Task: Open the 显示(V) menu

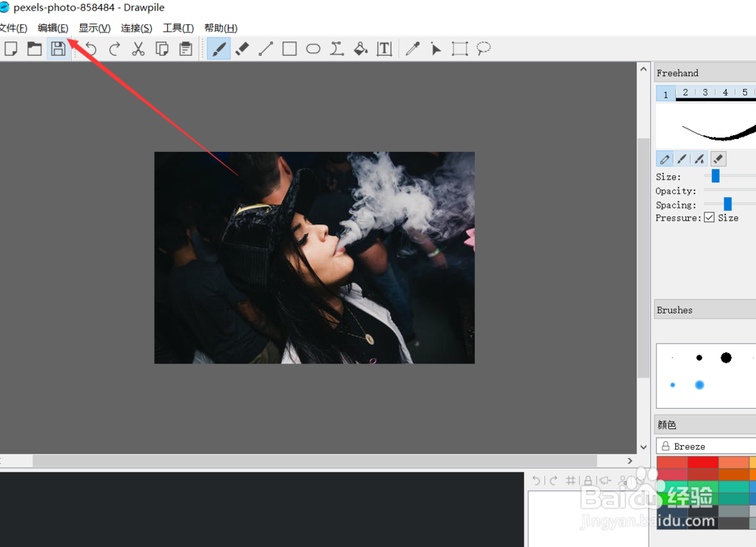Action: pos(94,28)
